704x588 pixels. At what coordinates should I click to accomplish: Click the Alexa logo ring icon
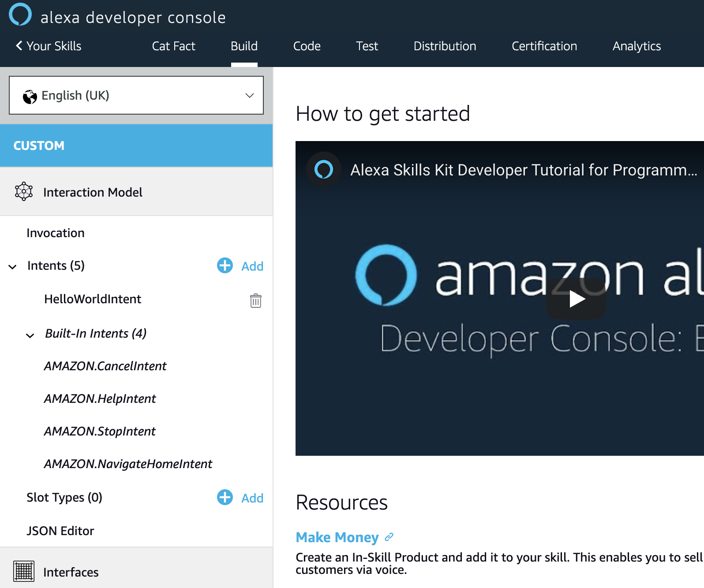(20, 15)
